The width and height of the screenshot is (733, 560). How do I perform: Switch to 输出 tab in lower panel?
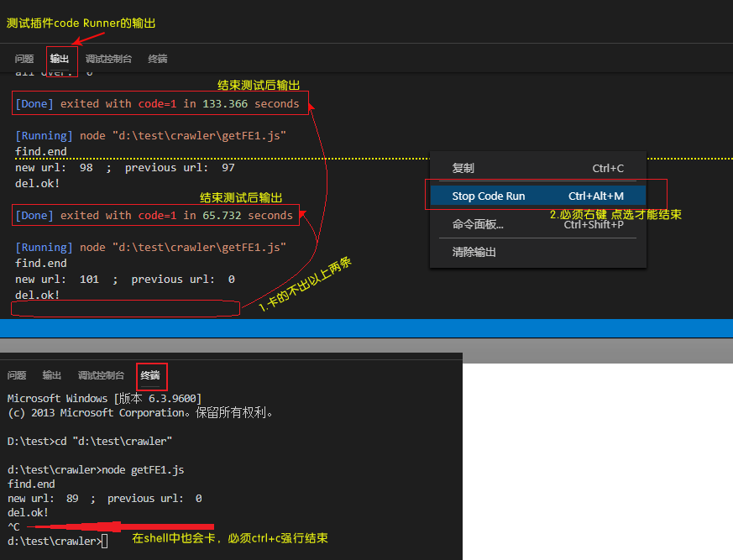tap(52, 375)
